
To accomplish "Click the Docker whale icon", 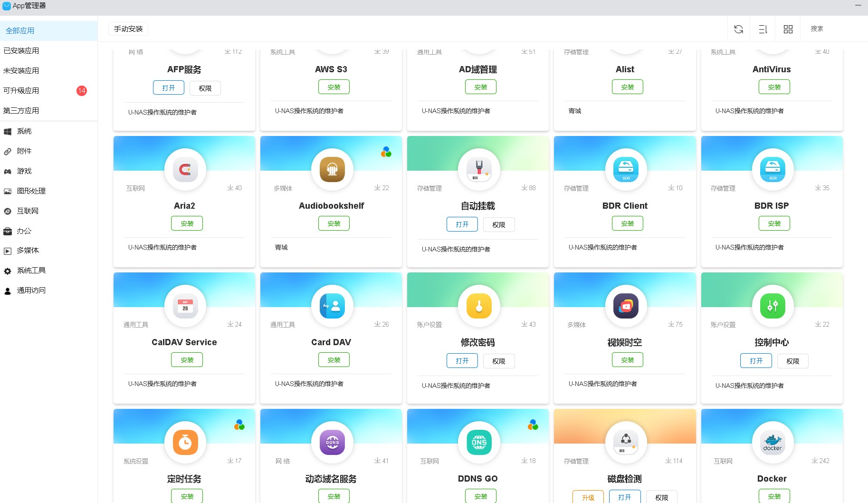I will (x=772, y=442).
